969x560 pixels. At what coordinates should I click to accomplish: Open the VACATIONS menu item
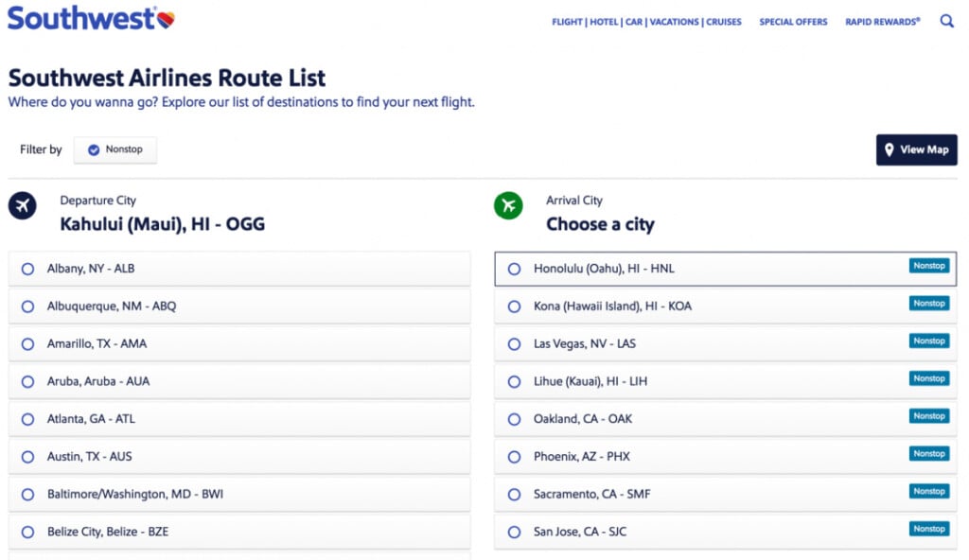674,22
